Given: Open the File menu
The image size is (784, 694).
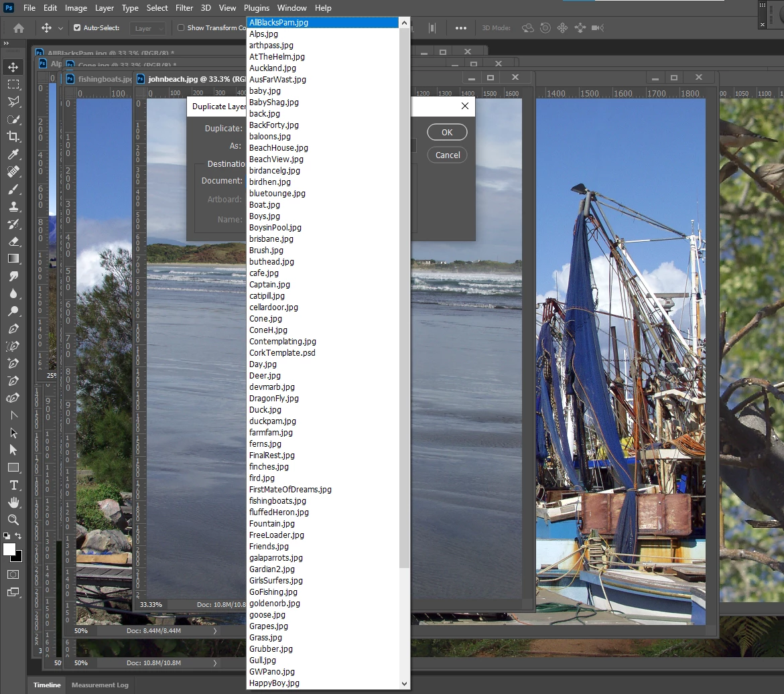Looking at the screenshot, I should 29,8.
